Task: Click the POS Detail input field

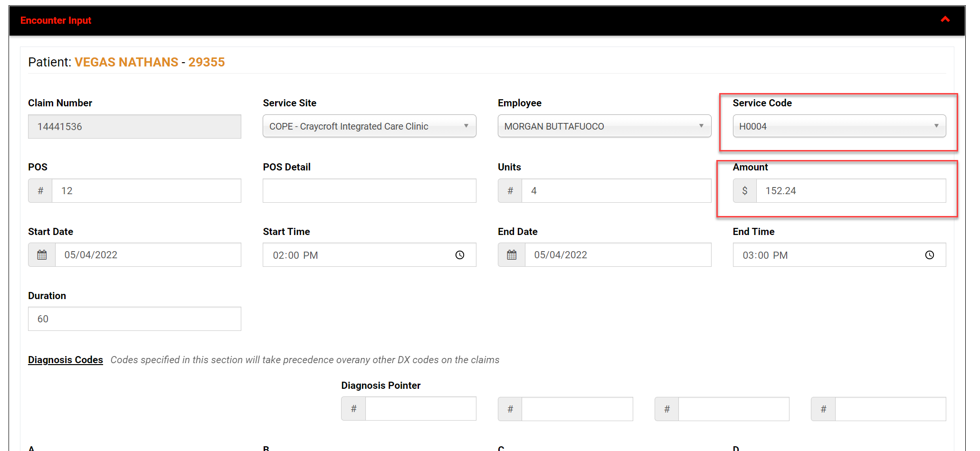Action: (369, 191)
